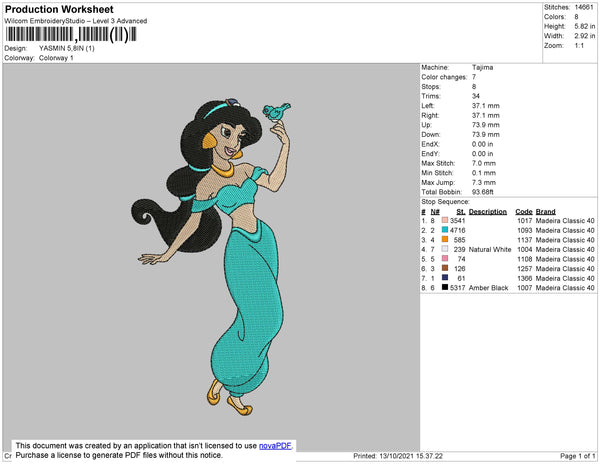Click the Trims value '34'
Screen dimensions: 600x464
(x=476, y=96)
